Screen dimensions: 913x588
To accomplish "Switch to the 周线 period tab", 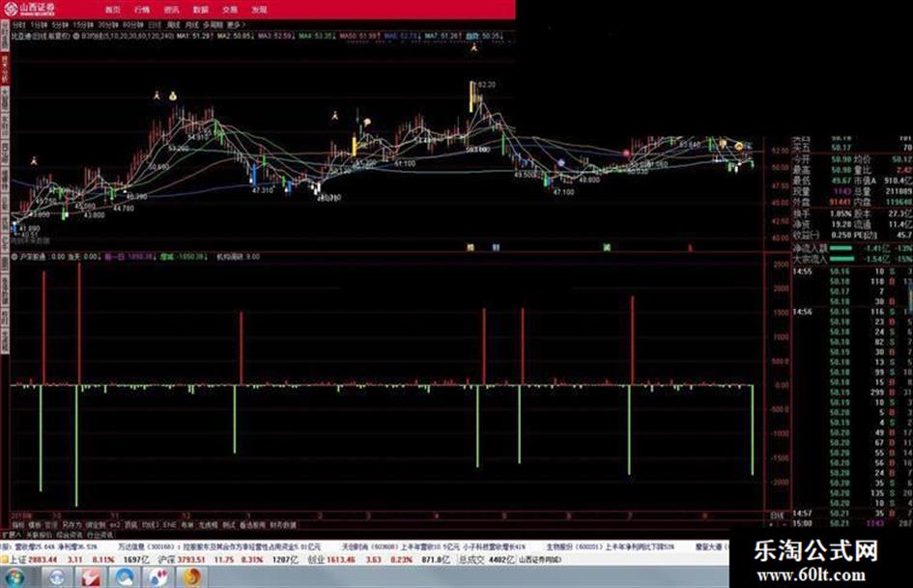I will [x=174, y=25].
